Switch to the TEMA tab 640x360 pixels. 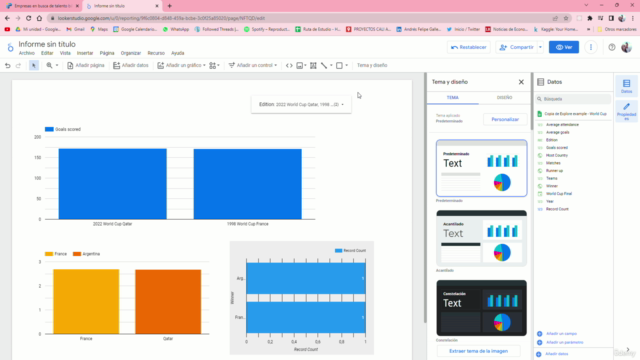pos(453,98)
